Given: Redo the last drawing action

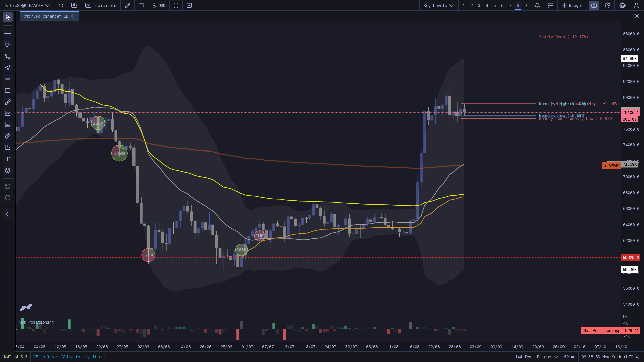Looking at the screenshot, I should (x=8, y=198).
